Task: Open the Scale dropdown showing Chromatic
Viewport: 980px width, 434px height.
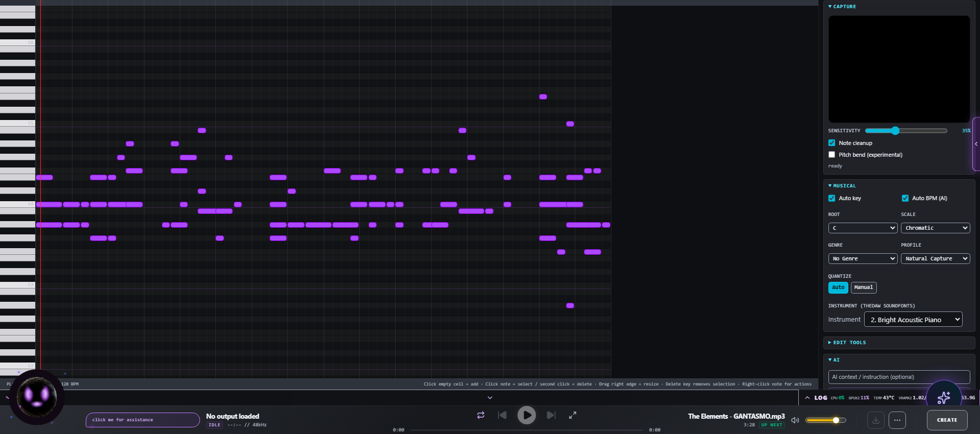Action: point(936,228)
